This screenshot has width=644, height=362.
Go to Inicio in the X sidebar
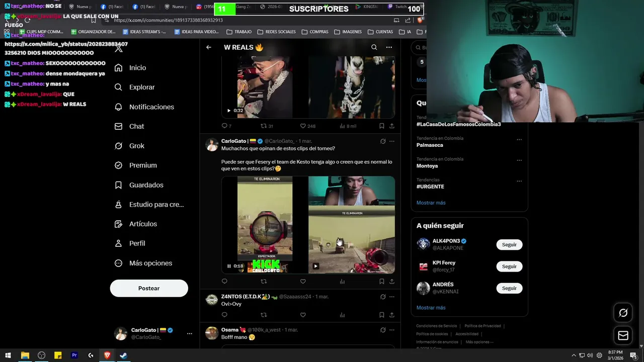tap(130, 68)
